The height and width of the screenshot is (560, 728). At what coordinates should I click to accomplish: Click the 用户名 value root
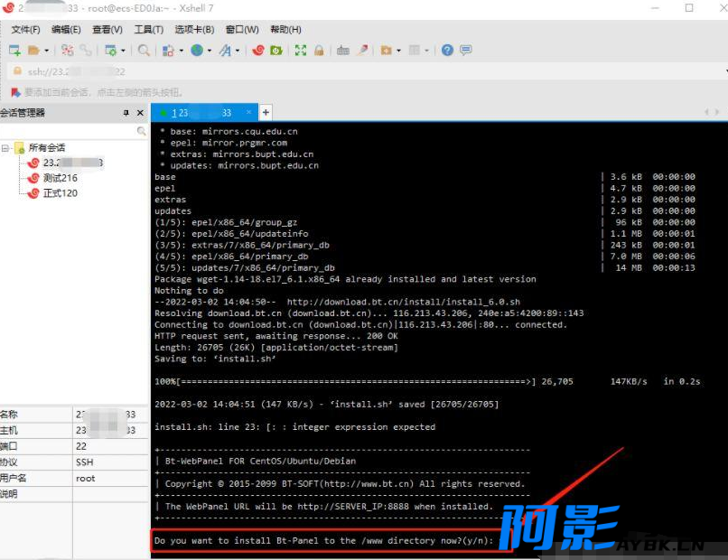(x=86, y=479)
